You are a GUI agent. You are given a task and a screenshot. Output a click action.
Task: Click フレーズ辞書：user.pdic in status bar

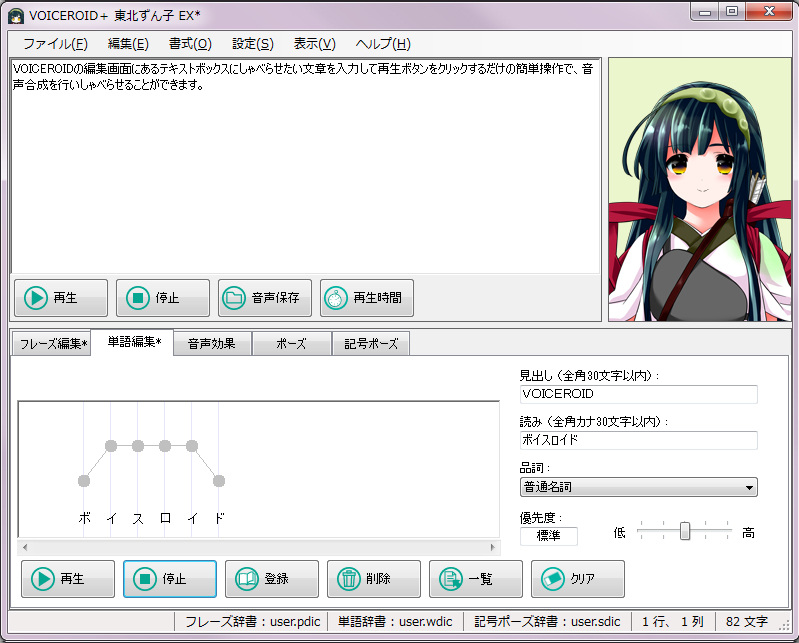[x=252, y=622]
